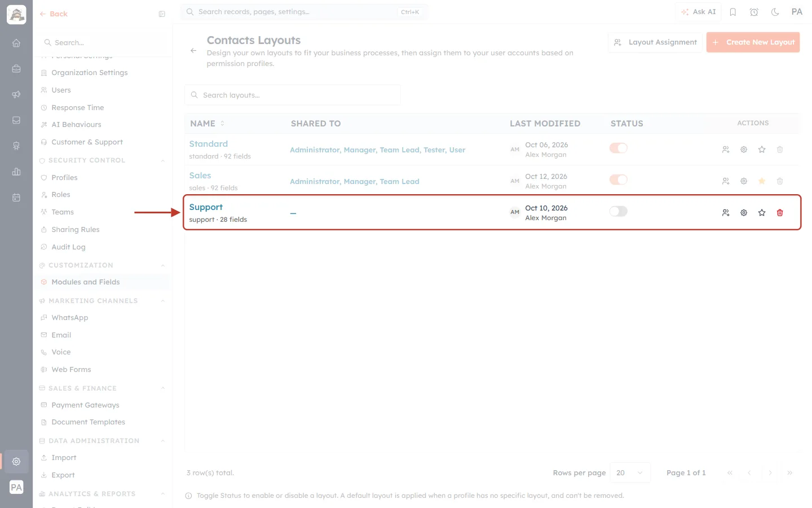Toggle dark mode moon icon

tap(775, 12)
